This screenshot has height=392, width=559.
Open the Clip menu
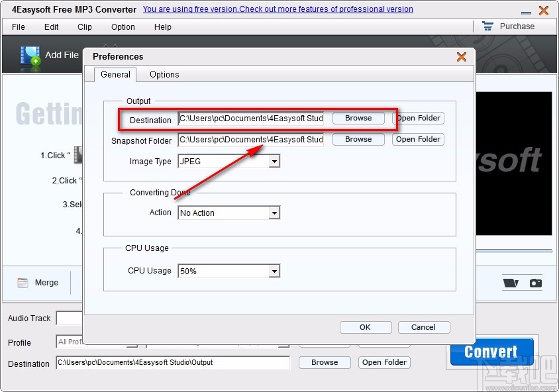[x=85, y=26]
